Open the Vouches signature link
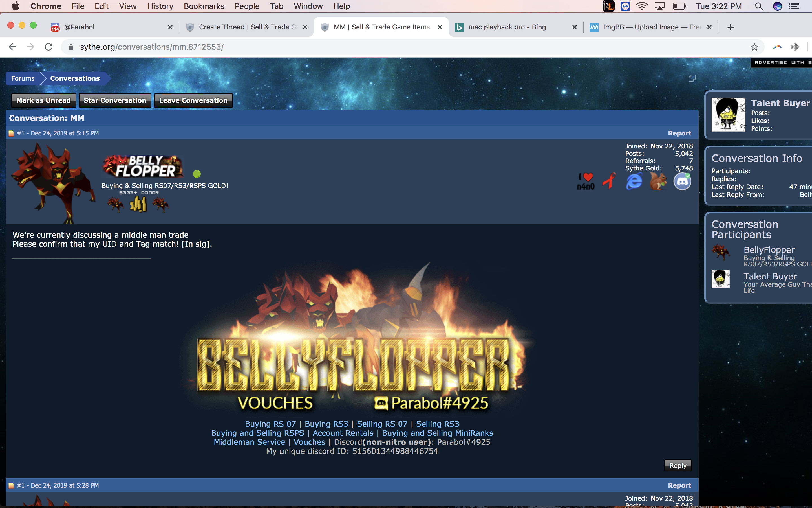 pyautogui.click(x=309, y=442)
